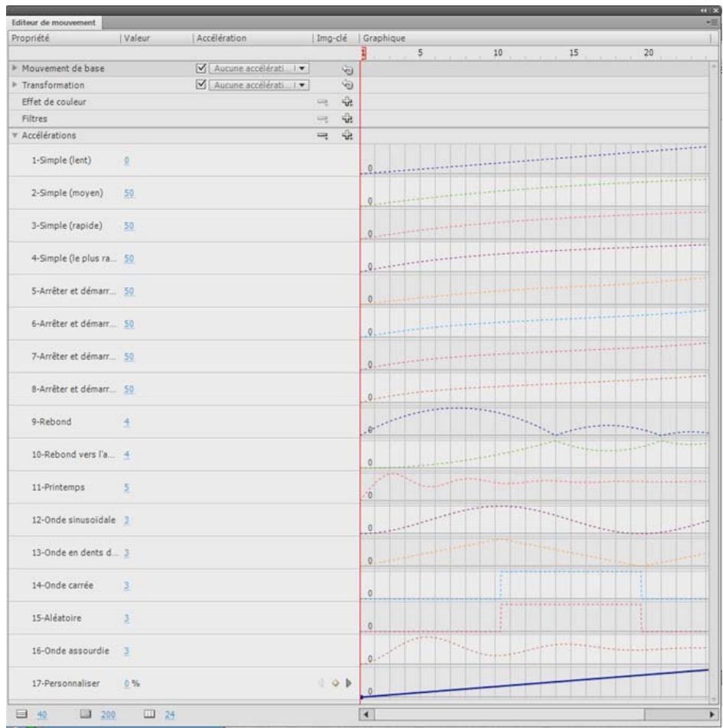The image size is (723, 728).
Task: Click up arrow of vertical scrollbar
Action: coord(713,67)
